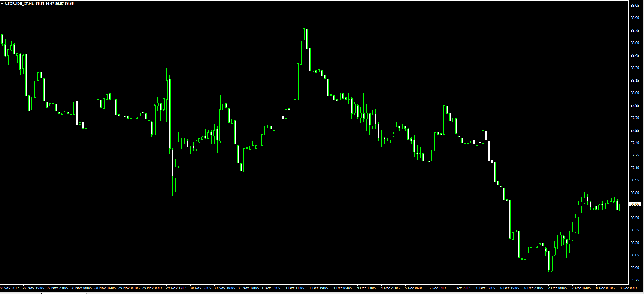This screenshot has width=644, height=294.
Task: Choose 30 Nov 02:05 on the time axis
Action: click(x=200, y=288)
